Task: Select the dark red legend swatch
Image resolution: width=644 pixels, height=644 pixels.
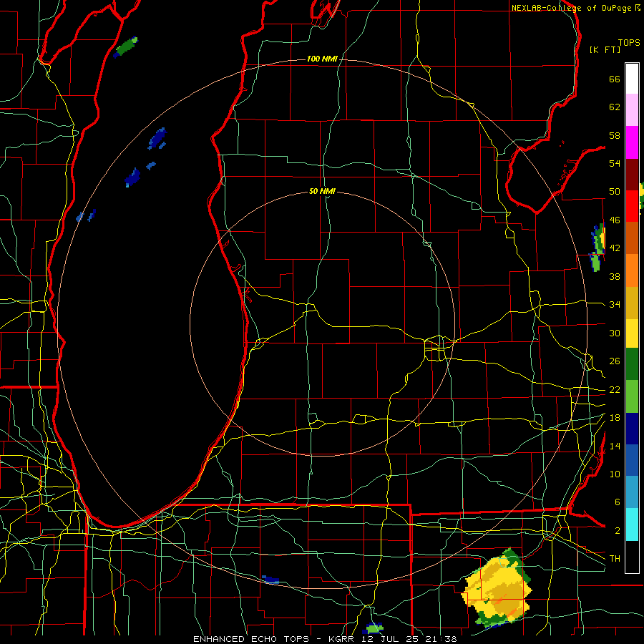Action: point(632,175)
